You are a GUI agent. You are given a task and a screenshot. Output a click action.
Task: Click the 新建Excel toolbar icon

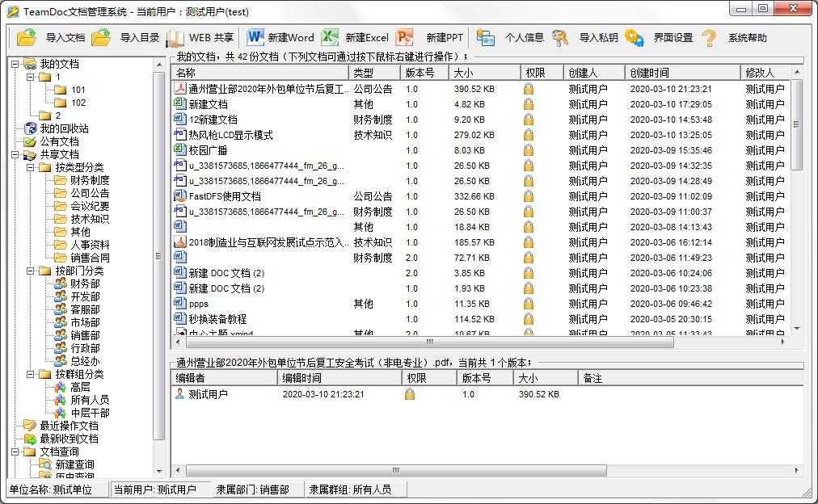(x=330, y=37)
